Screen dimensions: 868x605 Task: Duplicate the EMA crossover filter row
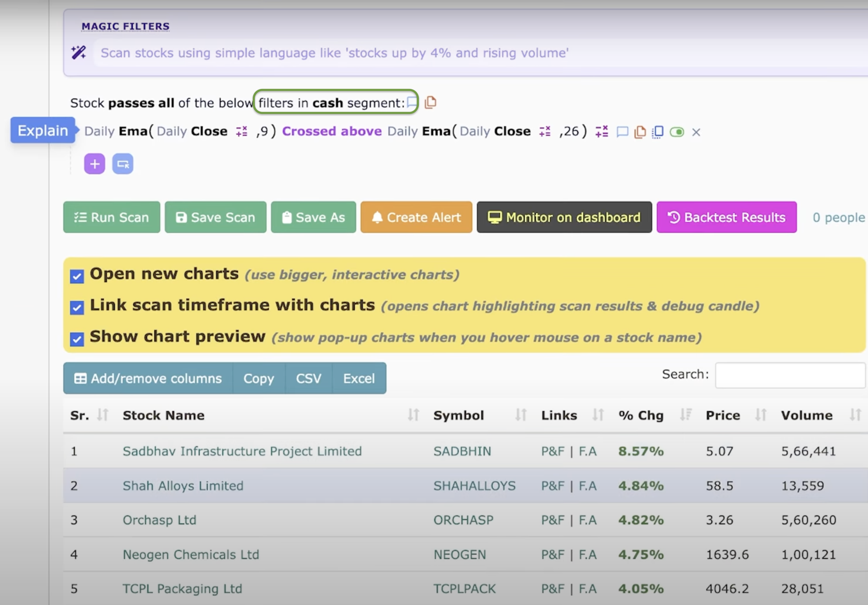pos(658,132)
